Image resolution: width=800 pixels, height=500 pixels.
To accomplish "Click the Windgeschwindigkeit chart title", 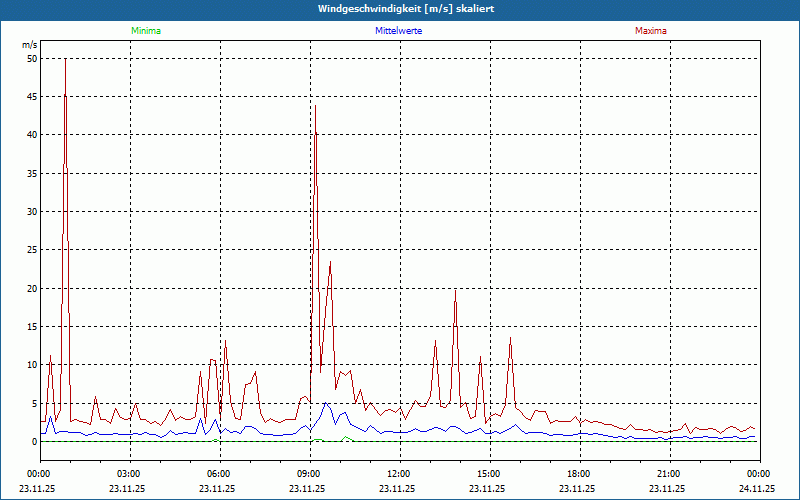I will coord(400,9).
